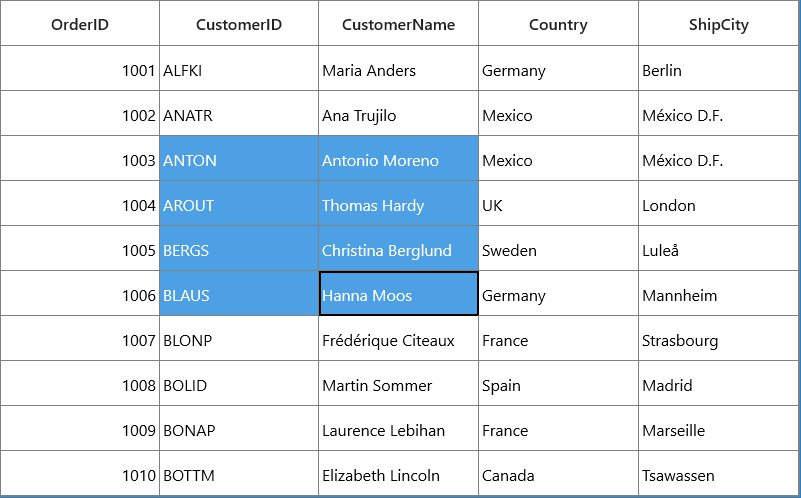Click the highlighted Hanna Moos cell
Image resolution: width=801 pixels, height=498 pixels.
click(398, 293)
